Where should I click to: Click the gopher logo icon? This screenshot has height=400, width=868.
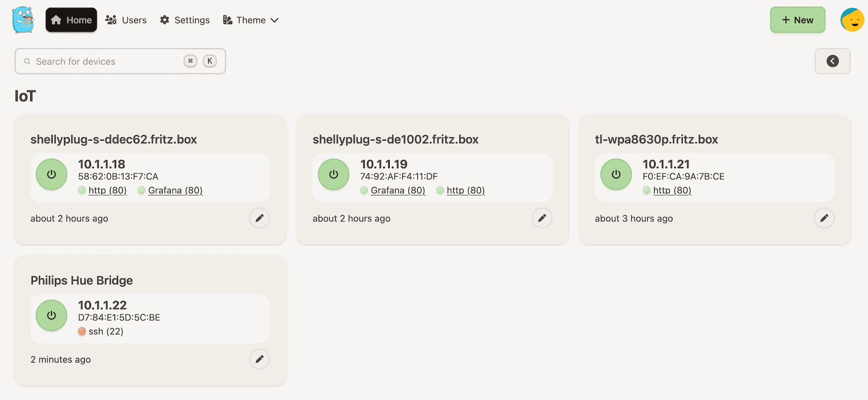coord(23,20)
